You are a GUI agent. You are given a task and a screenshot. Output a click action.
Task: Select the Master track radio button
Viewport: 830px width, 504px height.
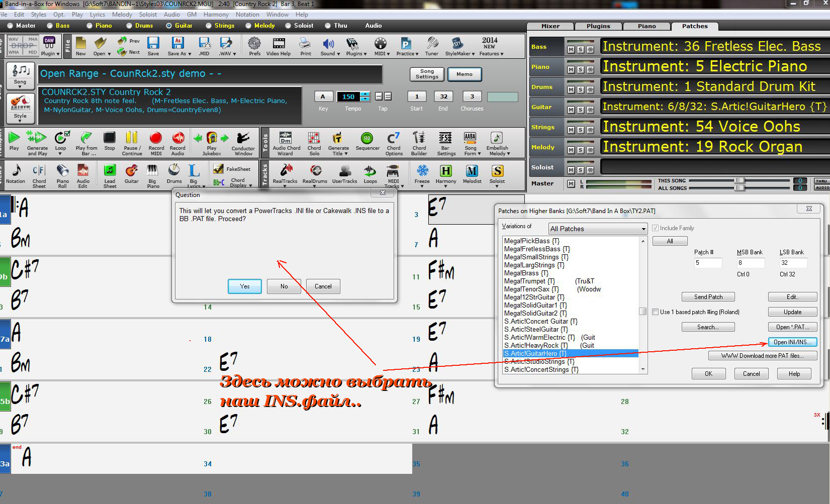click(x=10, y=26)
